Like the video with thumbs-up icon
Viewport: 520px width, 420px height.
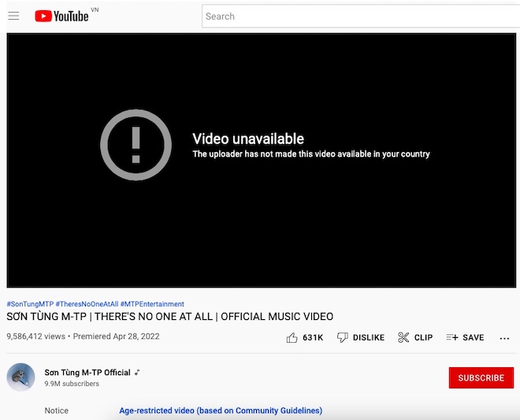coord(292,338)
